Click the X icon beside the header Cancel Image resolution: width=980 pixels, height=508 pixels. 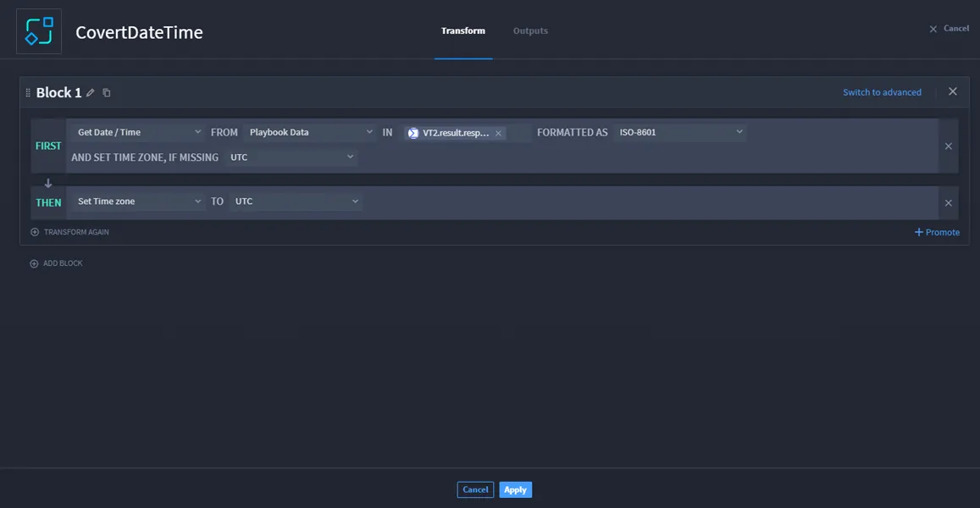pyautogui.click(x=933, y=29)
